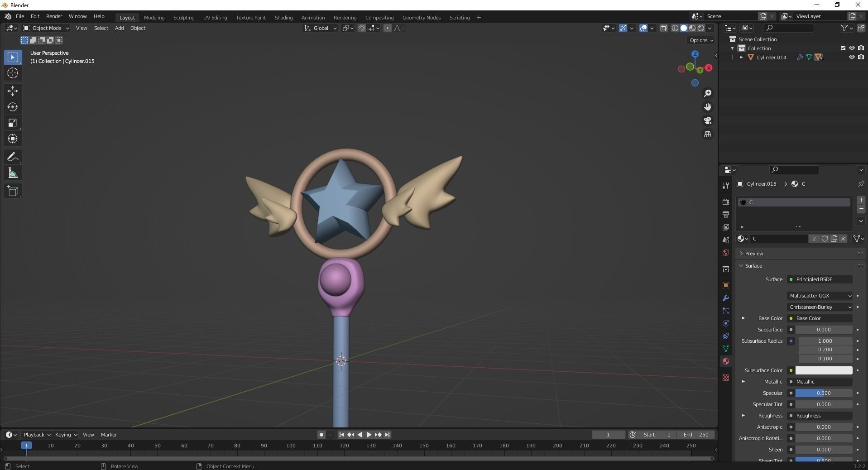The width and height of the screenshot is (868, 470).
Task: Click the pan hand viewport icon
Action: point(707,107)
